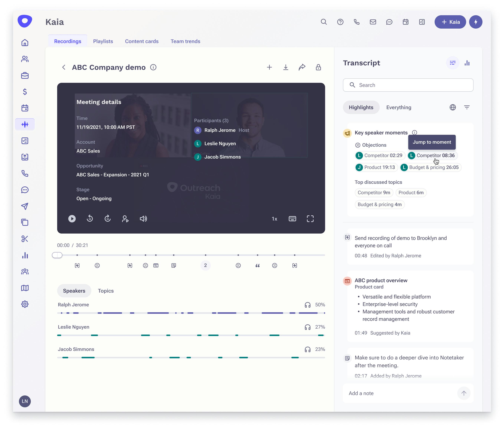The width and height of the screenshot is (504, 427).
Task: Toggle the Highlights transcript filter
Action: pyautogui.click(x=361, y=107)
